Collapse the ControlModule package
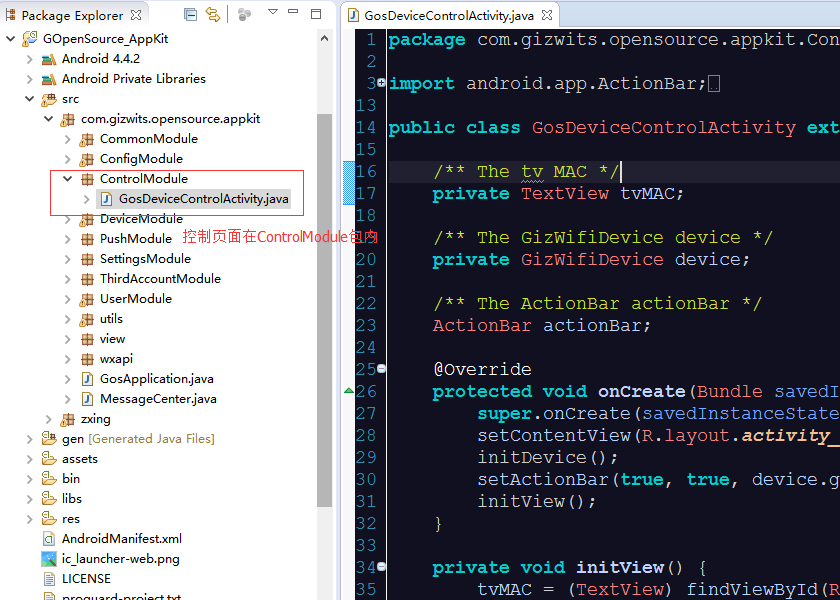Viewport: 840px width, 600px height. click(68, 179)
